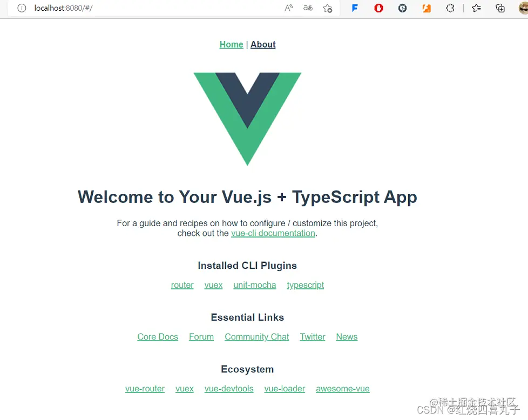
Task: Click the Installed CLI Plugins heading
Action: click(x=247, y=266)
